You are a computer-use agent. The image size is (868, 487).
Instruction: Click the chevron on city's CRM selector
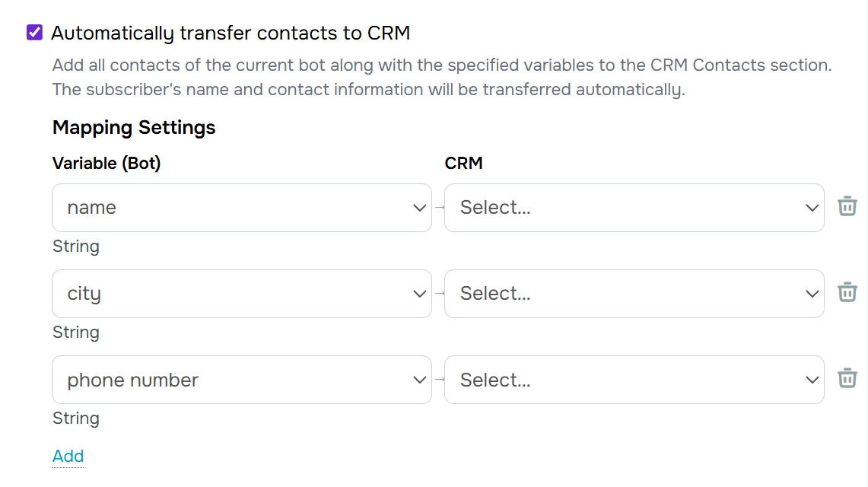click(x=812, y=293)
